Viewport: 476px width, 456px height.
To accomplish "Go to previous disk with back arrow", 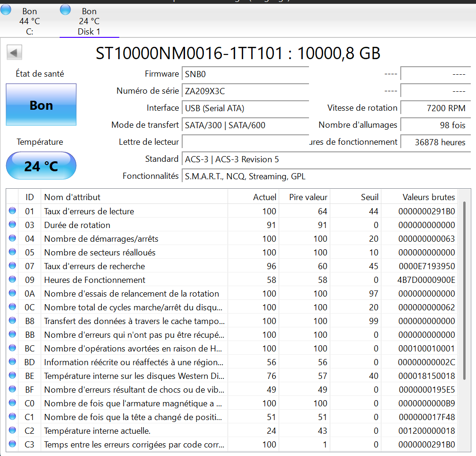I will point(14,53).
